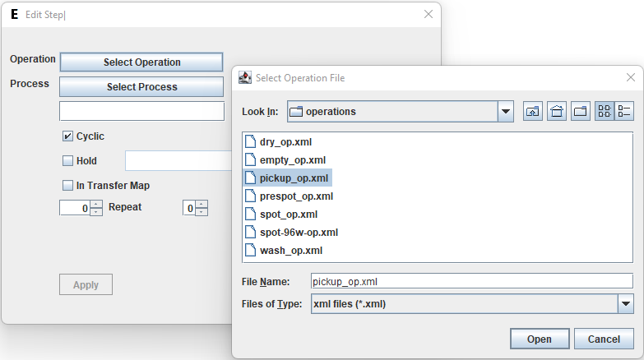The width and height of the screenshot is (644, 360).
Task: Go up one folder level
Action: pyautogui.click(x=533, y=112)
